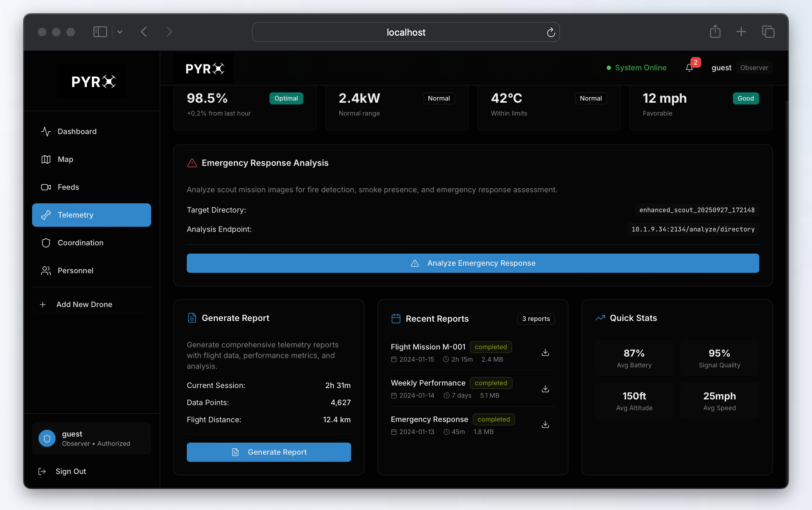812x510 pixels.
Task: Open the Coordination page
Action: (x=81, y=243)
